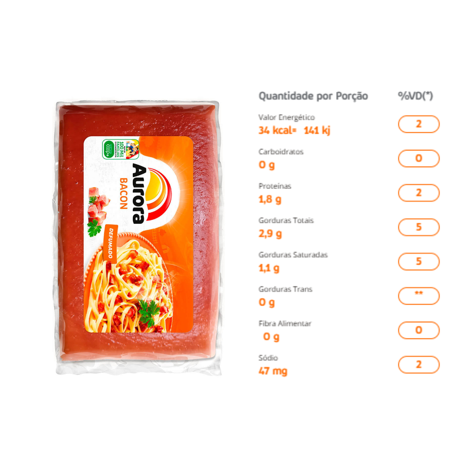The image size is (476, 476).
Task: Select the Gorduras Saturadas %VD pill
Action: click(418, 261)
